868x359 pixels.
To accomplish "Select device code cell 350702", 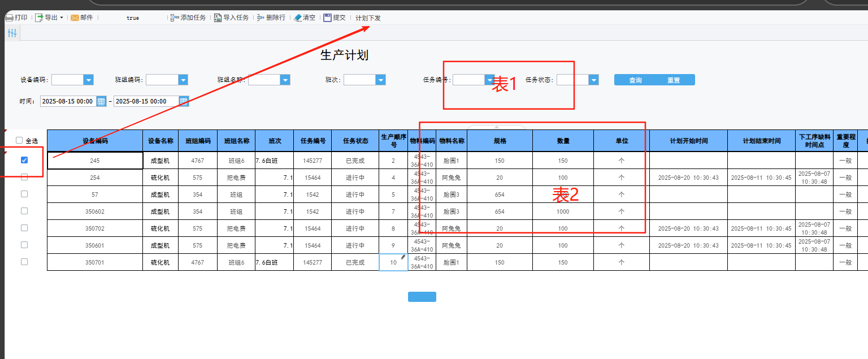I will click(x=95, y=228).
